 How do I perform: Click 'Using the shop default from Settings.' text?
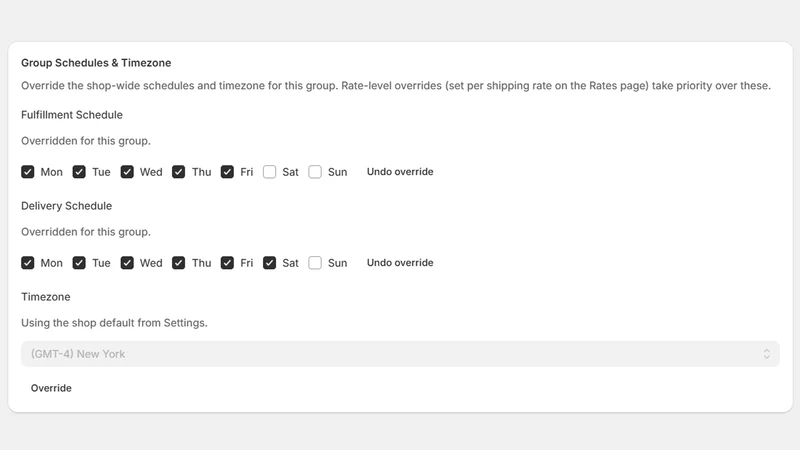point(114,323)
